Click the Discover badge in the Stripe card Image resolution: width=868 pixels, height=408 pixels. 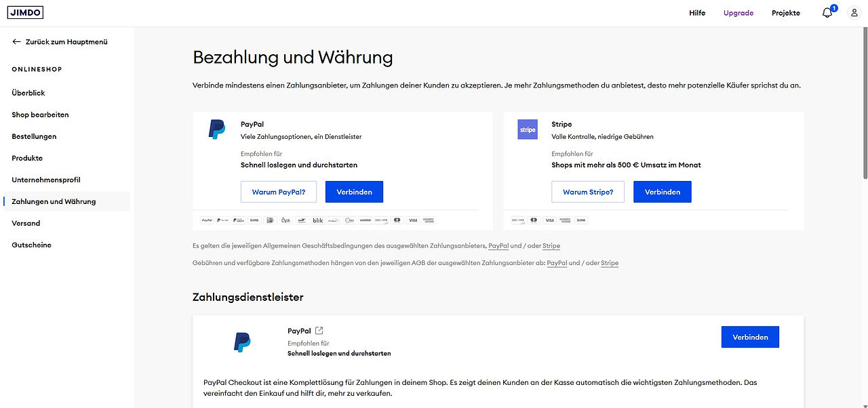tap(518, 220)
